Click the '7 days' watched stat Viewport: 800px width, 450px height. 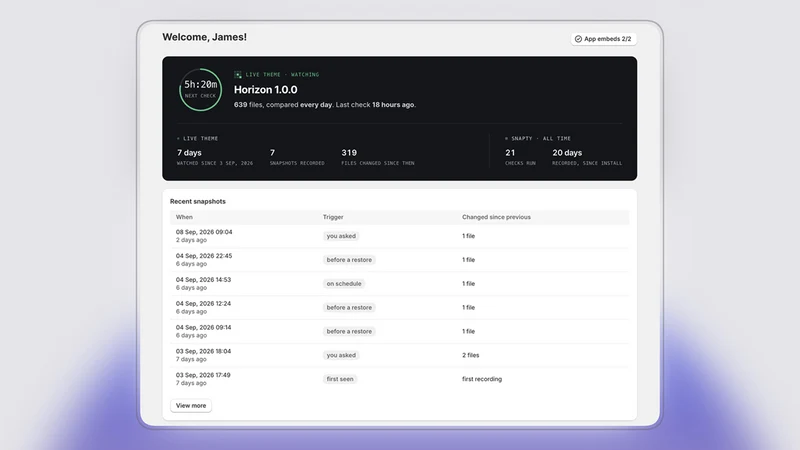click(189, 153)
